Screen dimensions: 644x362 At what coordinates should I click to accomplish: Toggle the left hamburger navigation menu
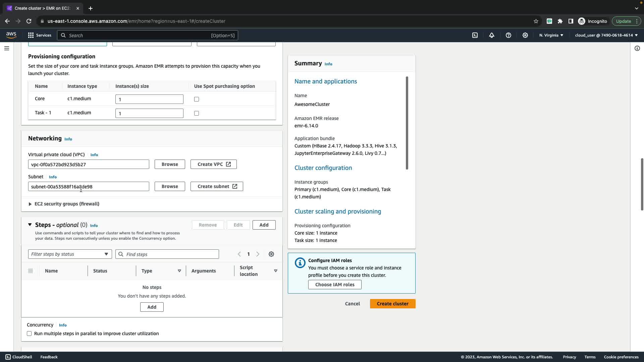tap(6, 48)
